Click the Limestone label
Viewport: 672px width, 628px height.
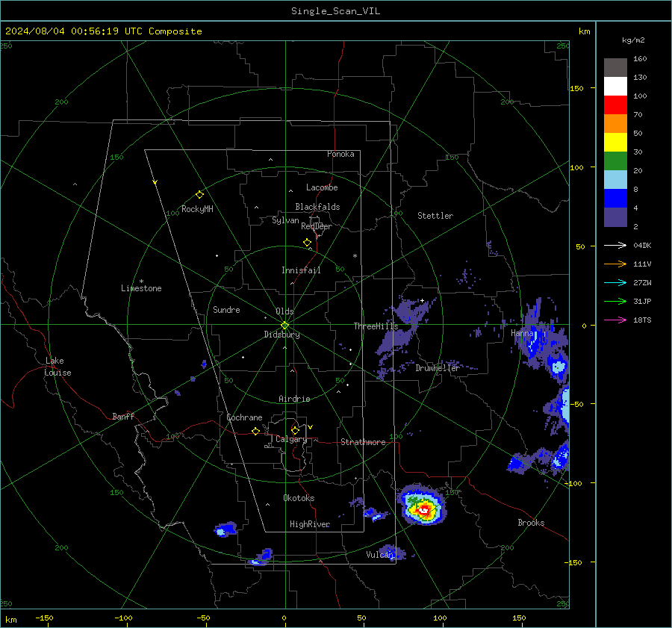(x=141, y=288)
